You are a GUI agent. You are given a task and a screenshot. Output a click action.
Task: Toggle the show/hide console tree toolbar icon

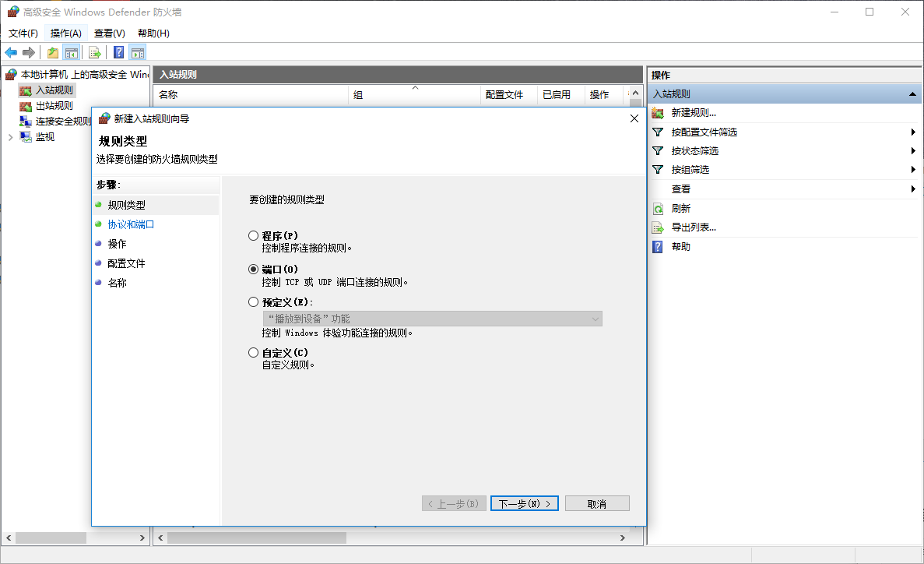tap(72, 52)
